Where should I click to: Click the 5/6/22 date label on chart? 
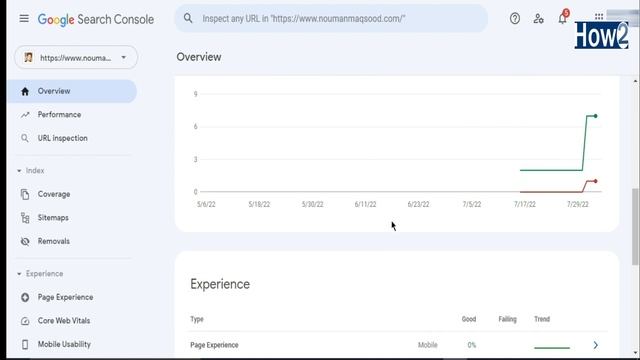206,204
